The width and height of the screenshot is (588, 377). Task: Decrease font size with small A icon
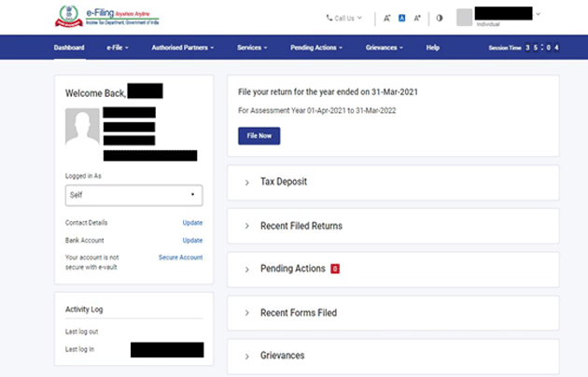[x=387, y=18]
